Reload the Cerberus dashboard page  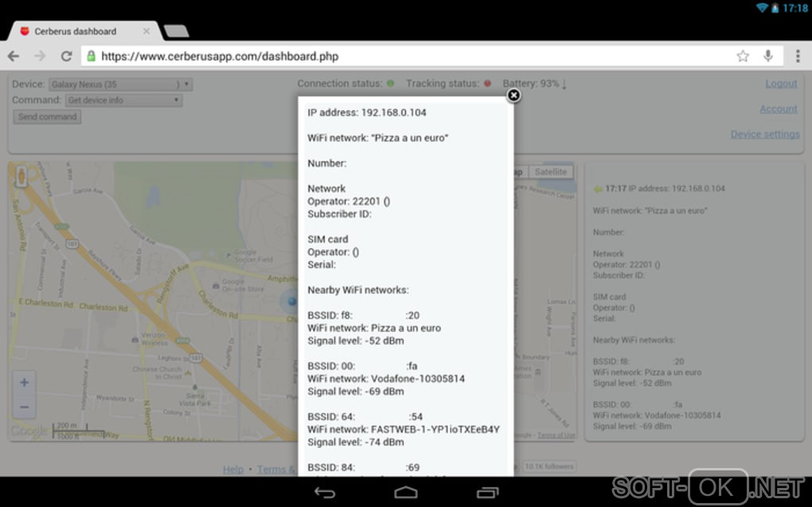66,56
